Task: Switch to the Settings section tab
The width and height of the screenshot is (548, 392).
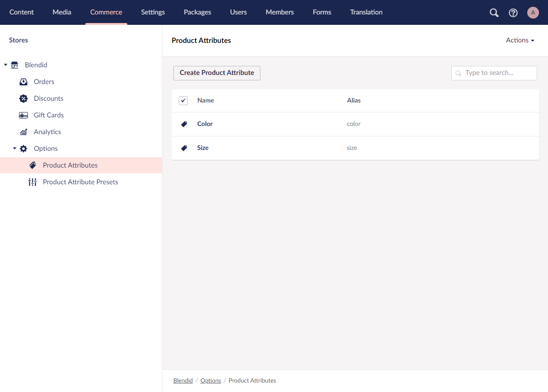Action: (153, 12)
